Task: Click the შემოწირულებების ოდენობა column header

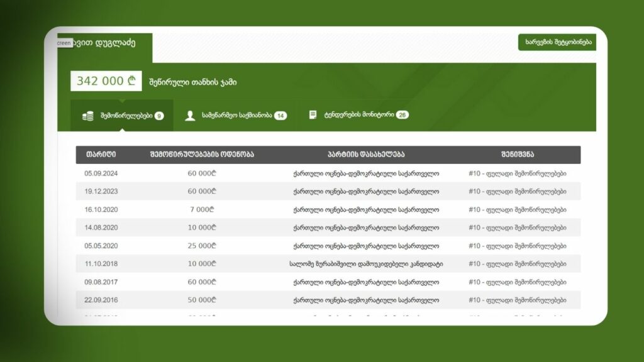Action: pos(202,155)
